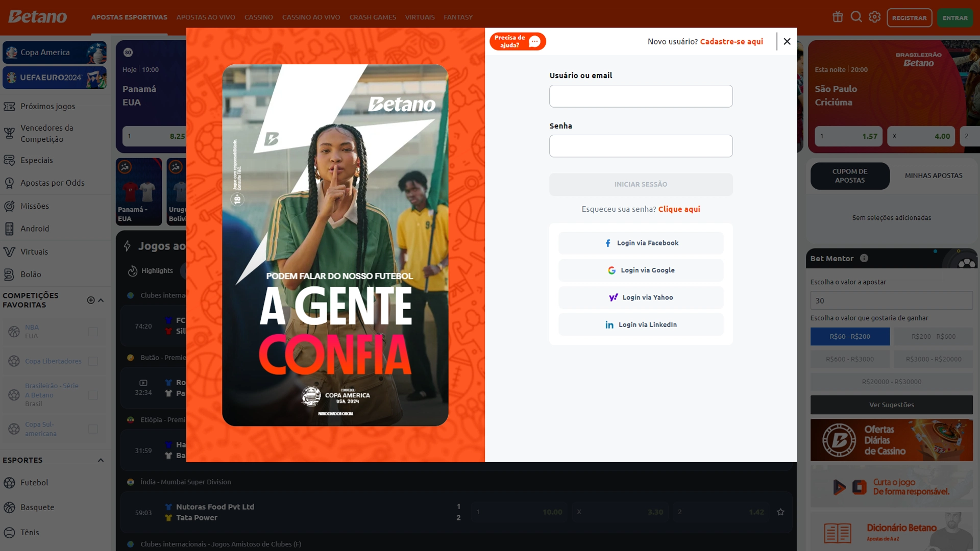This screenshot has height=551, width=980.
Task: Select R$600 - R$3000 winnings range
Action: tap(850, 359)
